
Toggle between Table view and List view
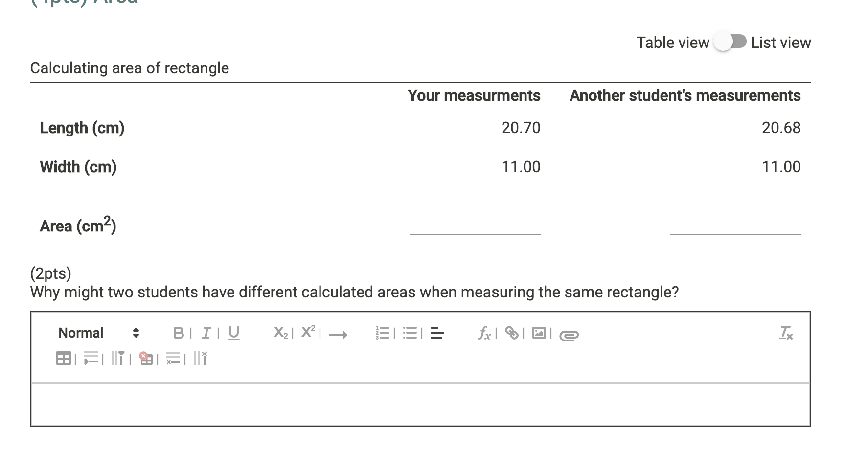730,43
